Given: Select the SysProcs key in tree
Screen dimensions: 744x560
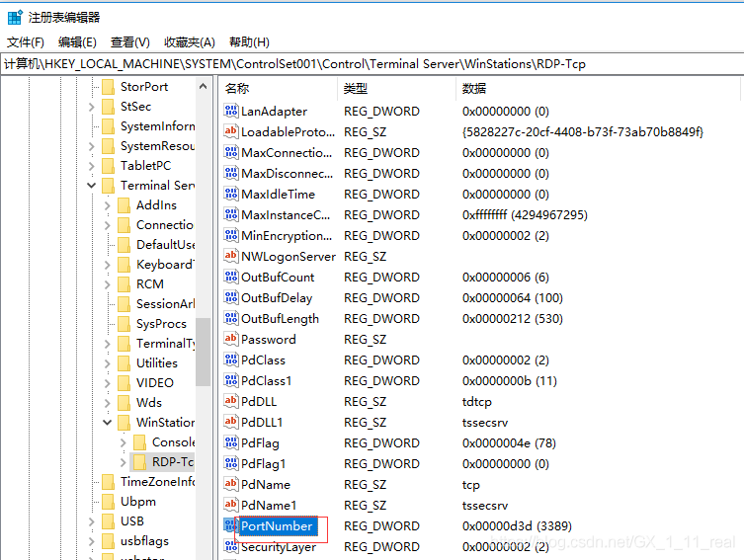Looking at the screenshot, I should [161, 323].
